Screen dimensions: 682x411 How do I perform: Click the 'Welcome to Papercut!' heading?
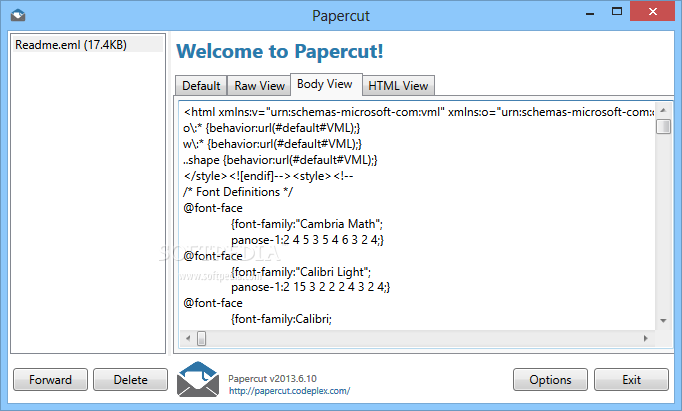pos(280,51)
